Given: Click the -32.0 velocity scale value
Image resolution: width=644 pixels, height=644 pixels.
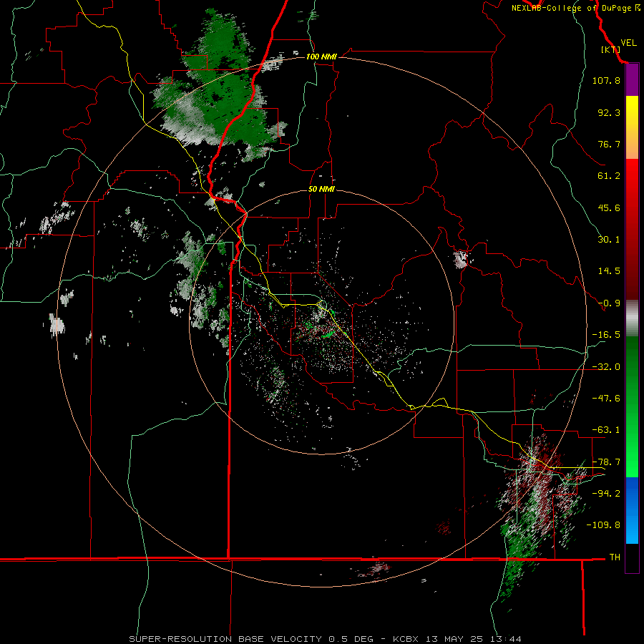Looking at the screenshot, I should click(x=606, y=367).
